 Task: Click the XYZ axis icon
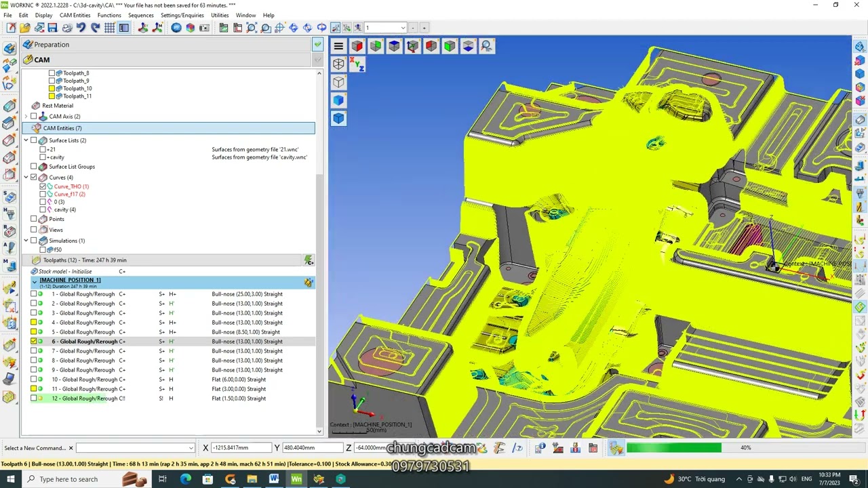point(357,64)
